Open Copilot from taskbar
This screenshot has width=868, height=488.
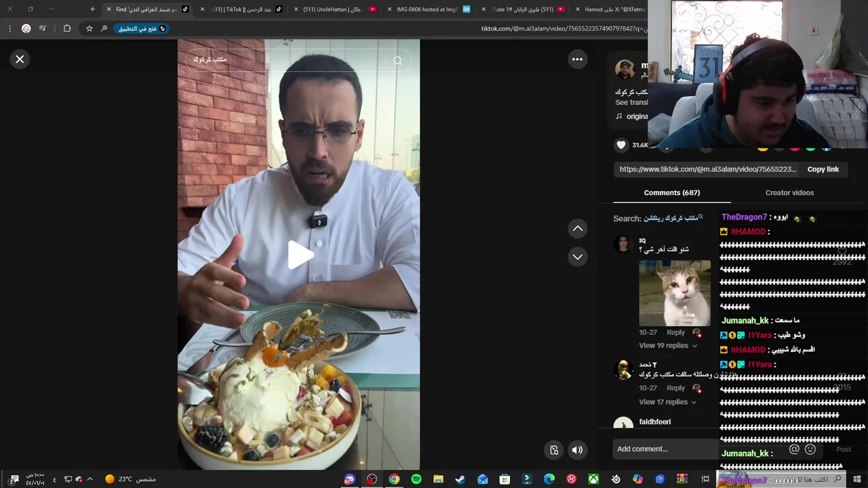[637, 479]
